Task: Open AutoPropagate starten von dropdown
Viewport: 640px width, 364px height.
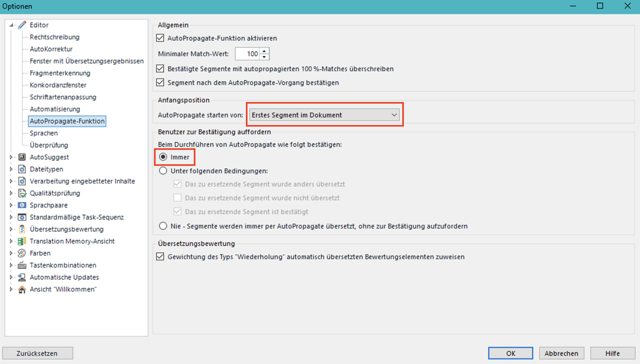Action: [x=324, y=115]
